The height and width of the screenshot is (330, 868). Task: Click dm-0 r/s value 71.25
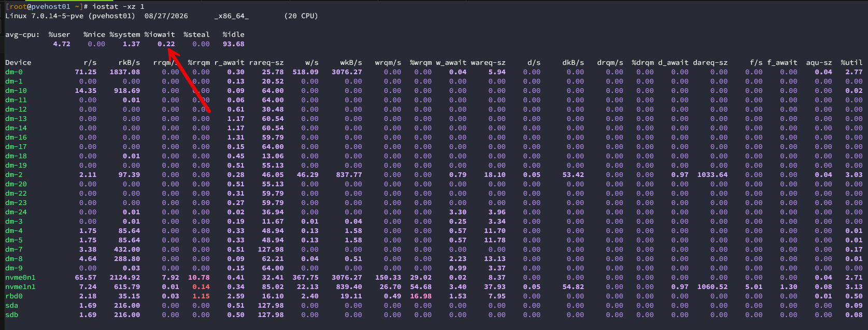86,72
